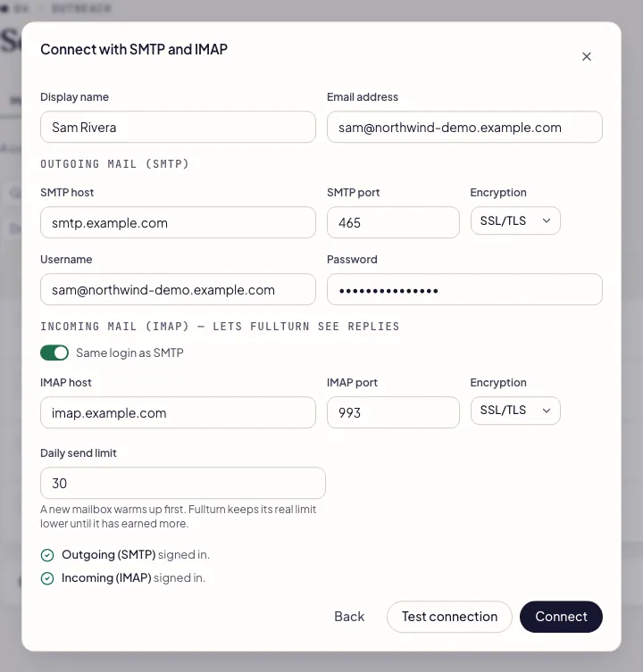Open the IMAP Encryption dropdown
643x672 pixels.
(515, 411)
